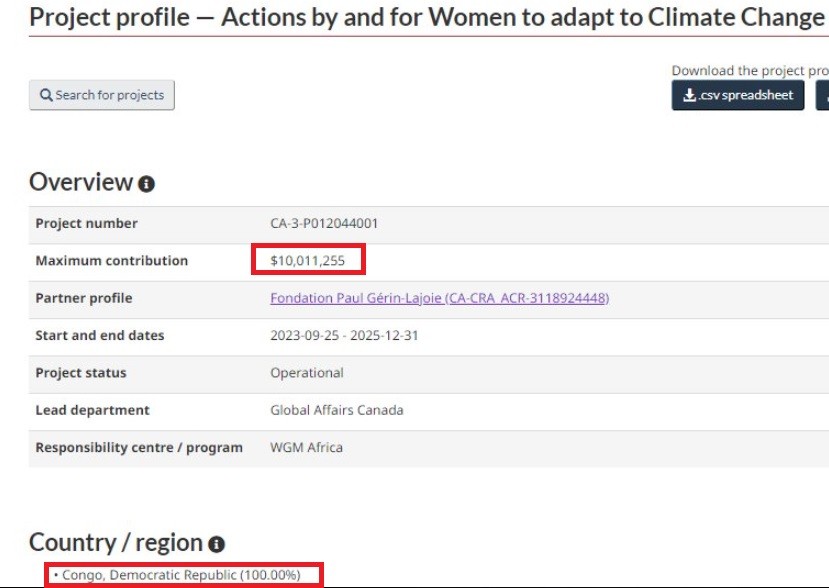Click the partially visible button beside .csv spreadsheet
The width and height of the screenshot is (829, 588).
click(x=823, y=95)
